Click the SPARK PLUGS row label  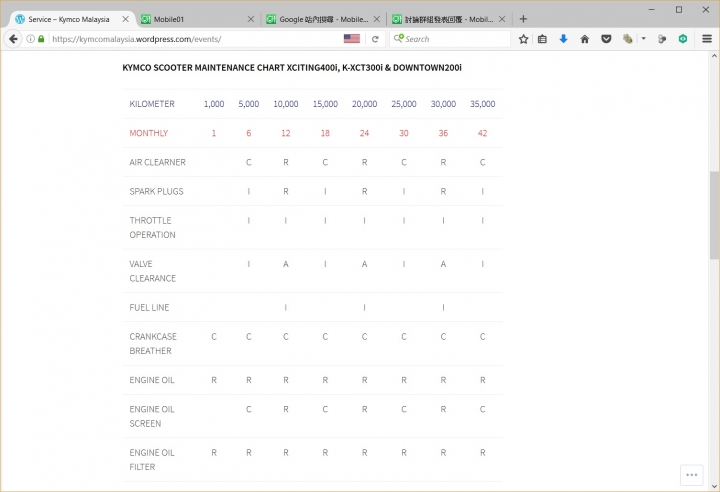coord(156,191)
